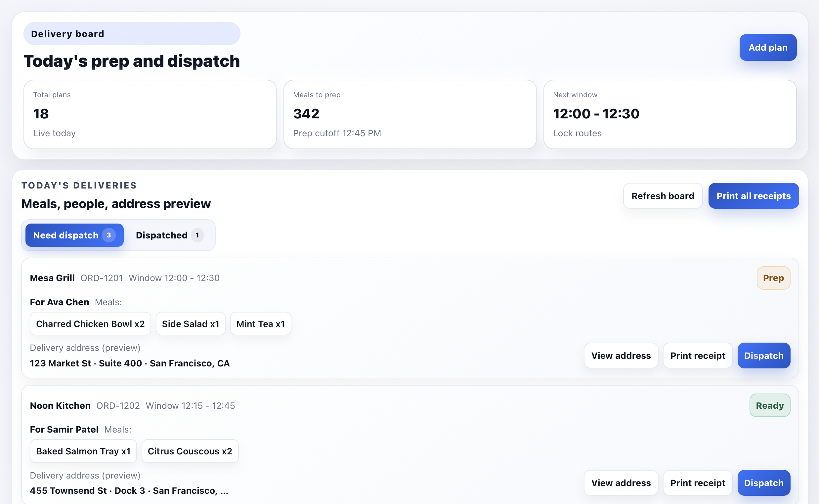Click the Next window stat card

coord(669,114)
